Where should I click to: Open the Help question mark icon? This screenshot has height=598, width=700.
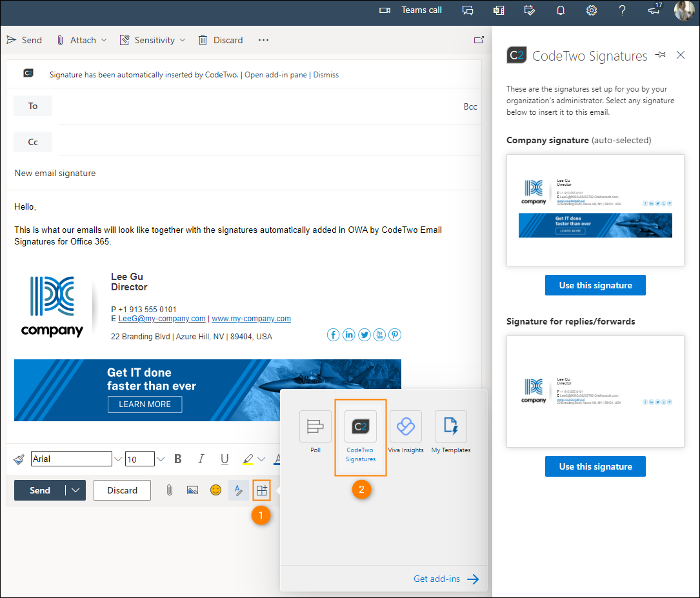(623, 10)
